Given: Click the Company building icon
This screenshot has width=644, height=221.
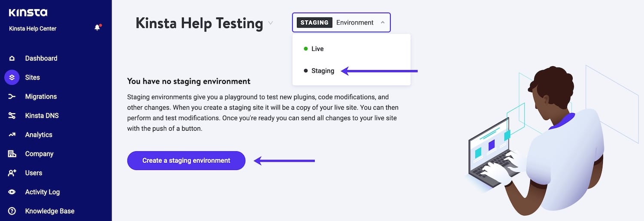Looking at the screenshot, I should (12, 154).
